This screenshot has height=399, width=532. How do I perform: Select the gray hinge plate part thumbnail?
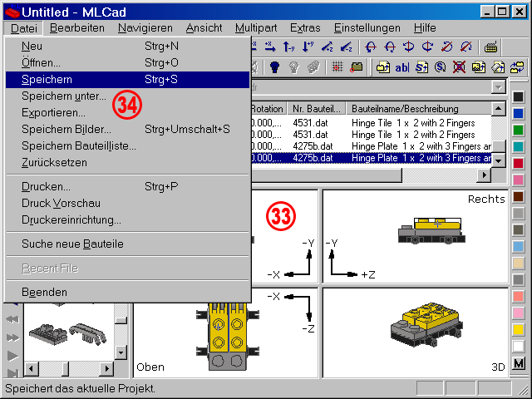[x=47, y=334]
